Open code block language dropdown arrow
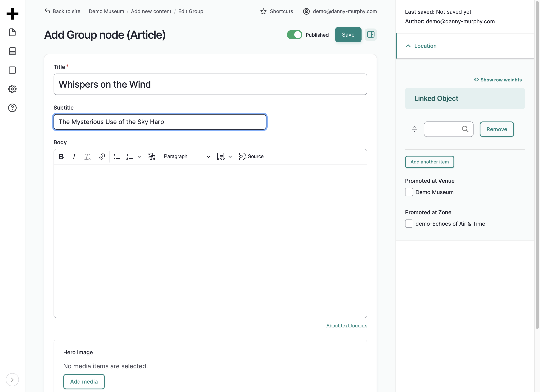 [230, 157]
